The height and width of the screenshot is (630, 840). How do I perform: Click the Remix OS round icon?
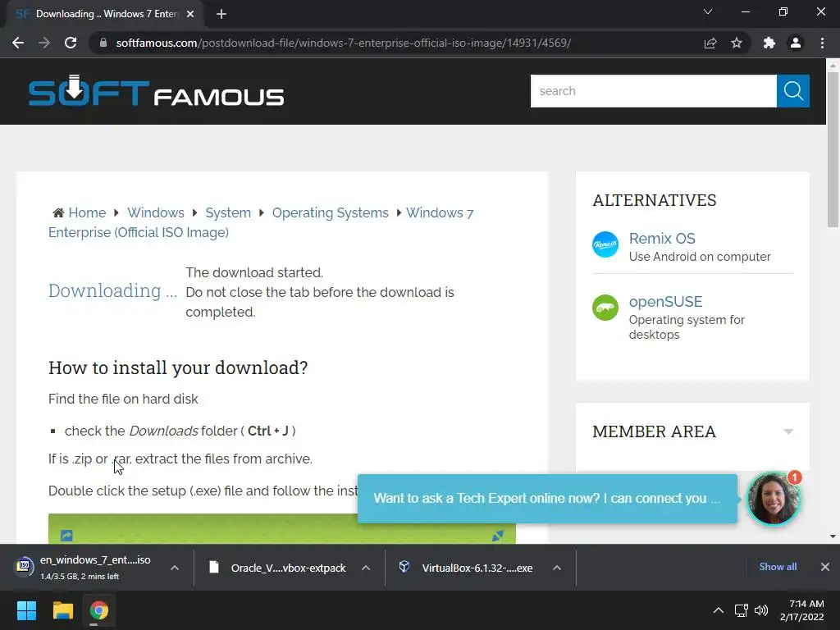coord(605,244)
